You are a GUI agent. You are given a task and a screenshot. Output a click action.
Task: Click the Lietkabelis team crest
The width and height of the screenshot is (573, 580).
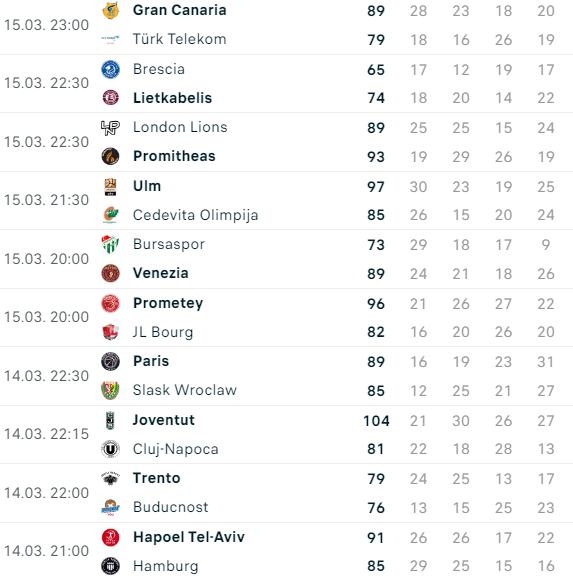coord(111,98)
